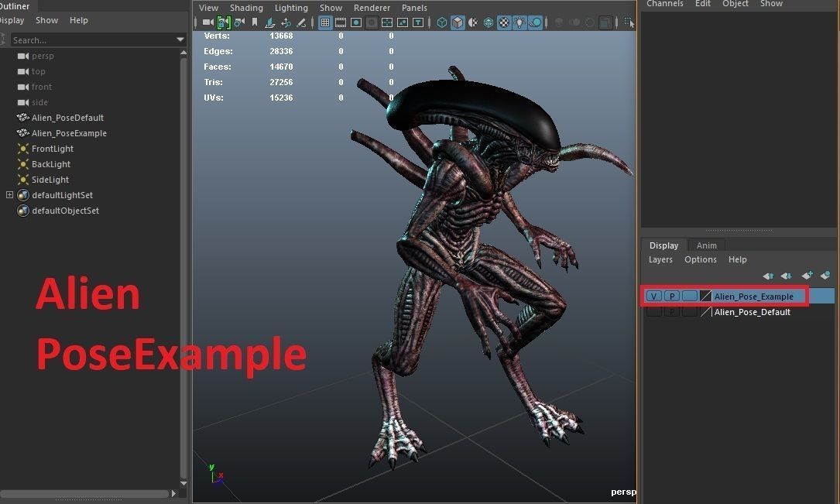Click the Outliner horizontal scrollbar right arrow
840x504 pixels.
[x=173, y=493]
